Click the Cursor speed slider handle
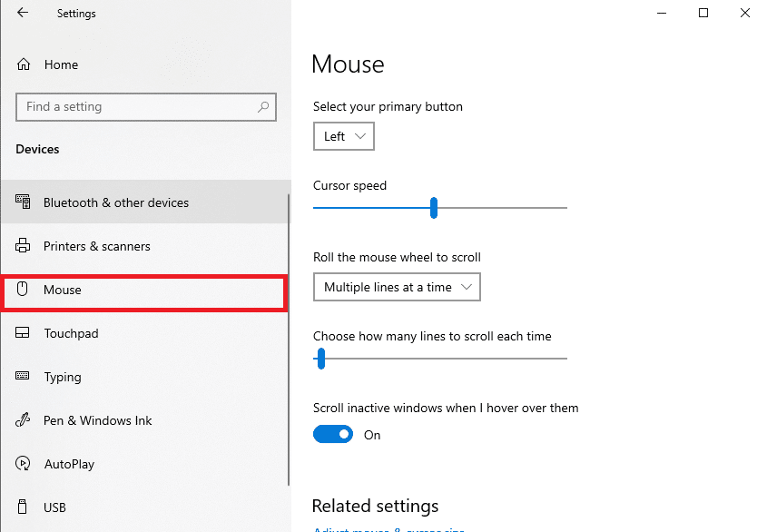This screenshot has width=757, height=532. tap(434, 208)
